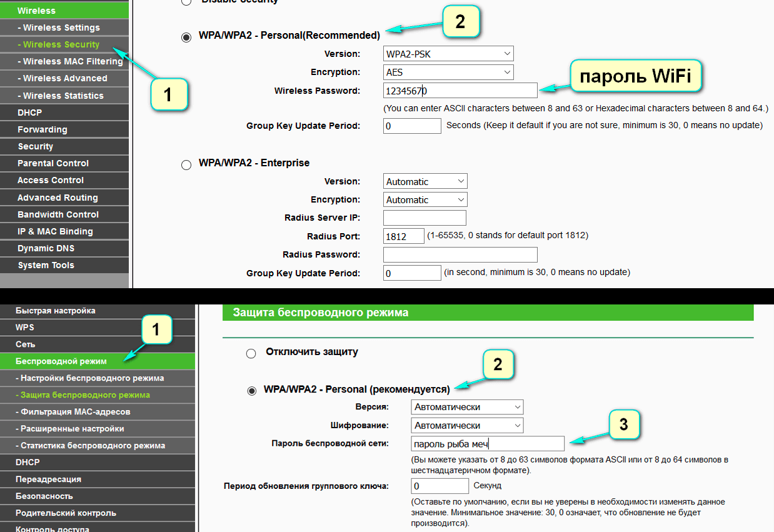The width and height of the screenshot is (774, 532).
Task: Navigate to System Tools
Action: coord(46,265)
